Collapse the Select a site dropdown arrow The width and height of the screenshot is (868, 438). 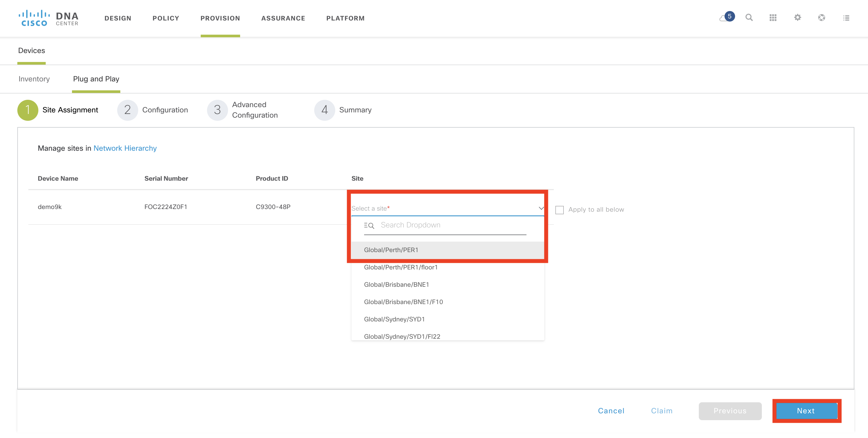[541, 208]
